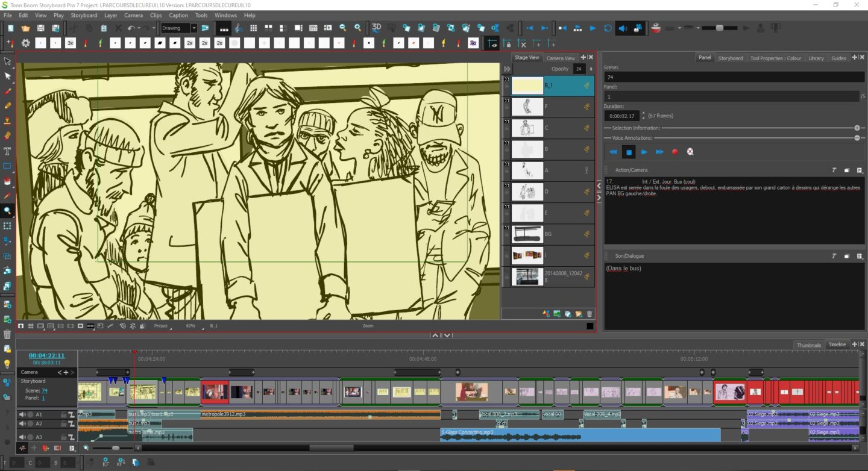The height and width of the screenshot is (471, 868).
Task: Switch to the Camera View tab
Action: [560, 58]
